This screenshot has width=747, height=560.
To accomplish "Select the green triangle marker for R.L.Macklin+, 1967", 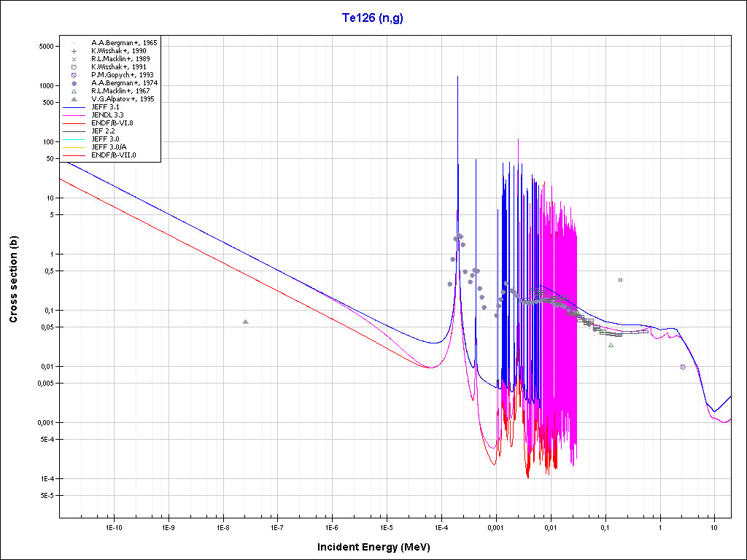I will click(x=74, y=91).
